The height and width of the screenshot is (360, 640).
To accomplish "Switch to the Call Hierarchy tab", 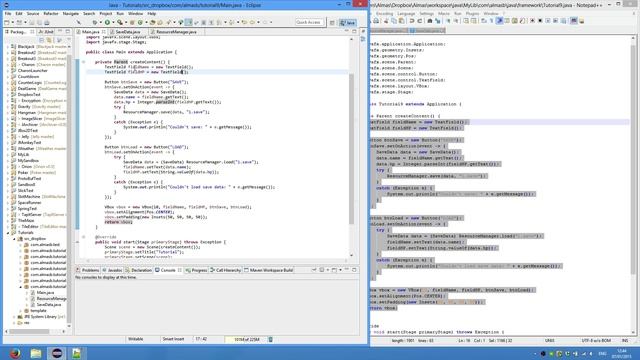I will tap(225, 270).
